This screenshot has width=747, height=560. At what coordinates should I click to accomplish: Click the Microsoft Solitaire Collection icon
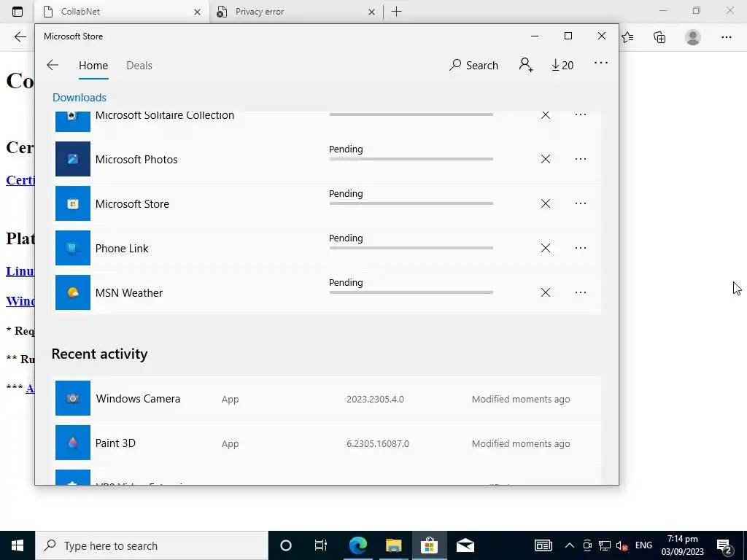click(73, 121)
